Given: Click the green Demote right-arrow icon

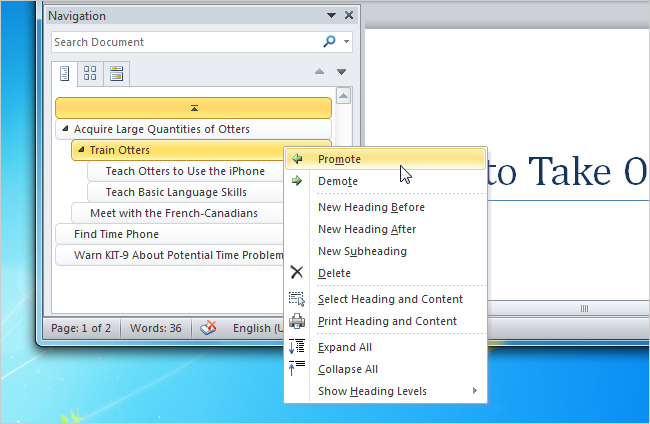Looking at the screenshot, I should [x=297, y=181].
